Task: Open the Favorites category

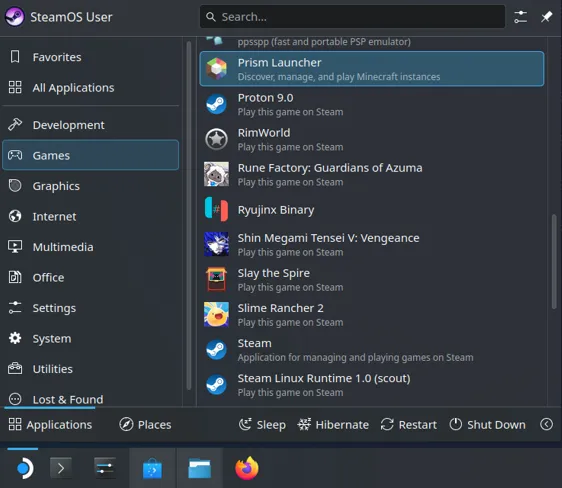Action: [90, 57]
